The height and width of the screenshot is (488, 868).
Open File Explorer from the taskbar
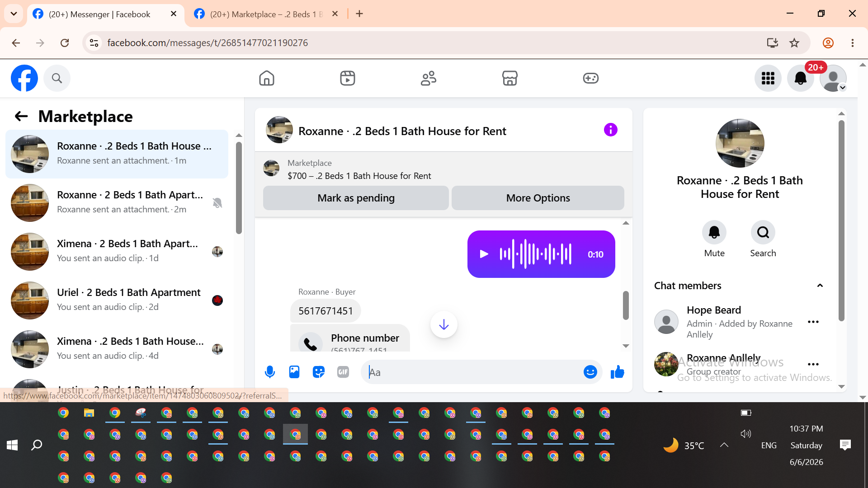89,413
